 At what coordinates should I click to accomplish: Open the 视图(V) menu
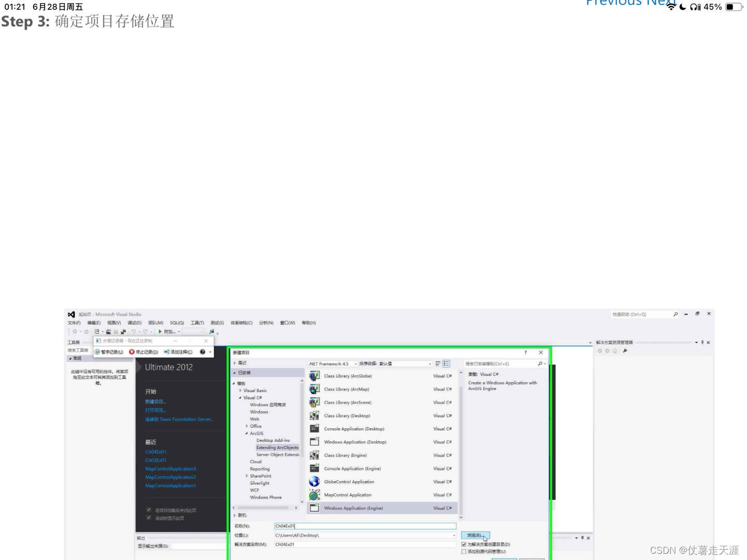[114, 323]
